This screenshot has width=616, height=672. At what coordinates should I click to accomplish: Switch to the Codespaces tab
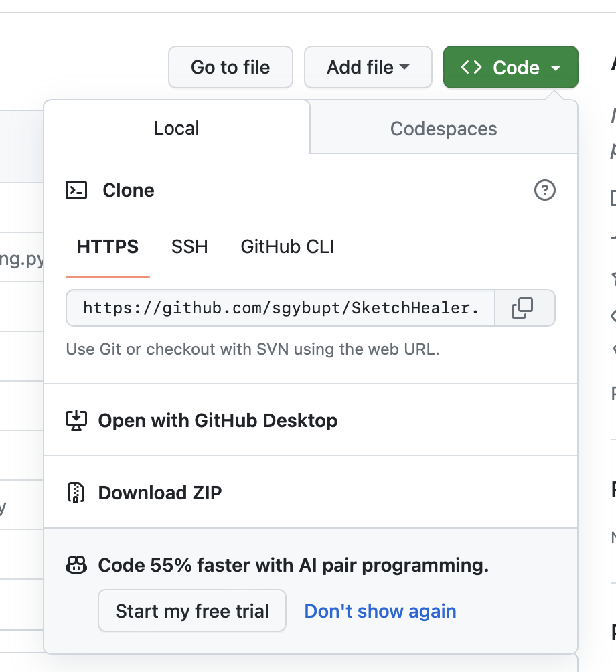[x=443, y=129]
